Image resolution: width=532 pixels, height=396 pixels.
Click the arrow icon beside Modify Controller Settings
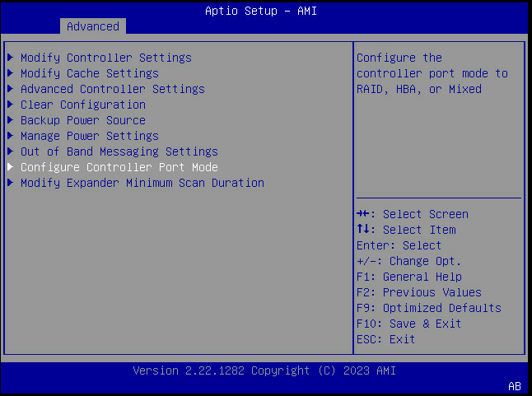[x=10, y=58]
